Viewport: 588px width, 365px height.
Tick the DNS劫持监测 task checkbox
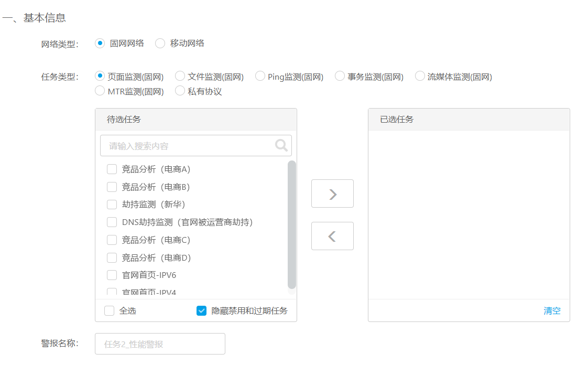click(x=112, y=222)
